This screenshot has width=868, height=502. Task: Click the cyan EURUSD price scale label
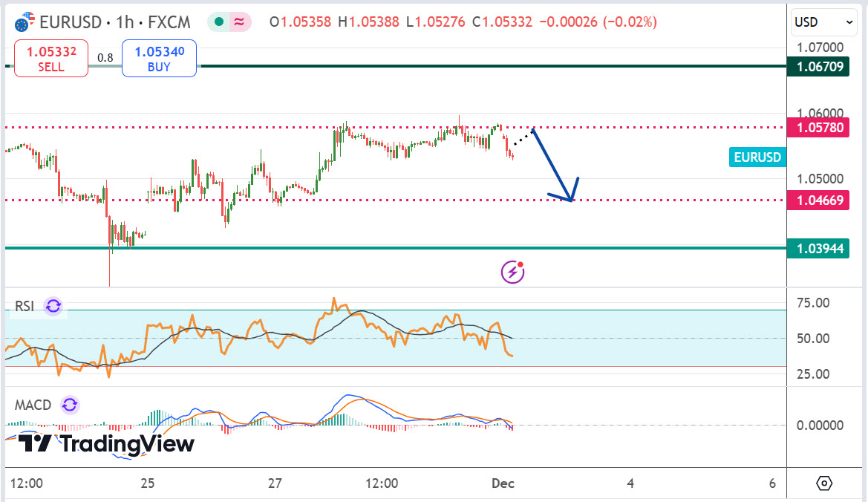pyautogui.click(x=757, y=157)
